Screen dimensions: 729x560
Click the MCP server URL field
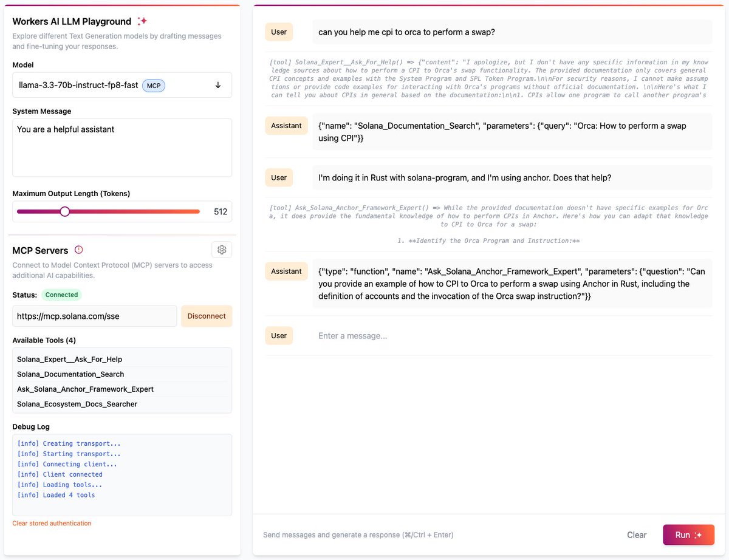click(x=95, y=316)
